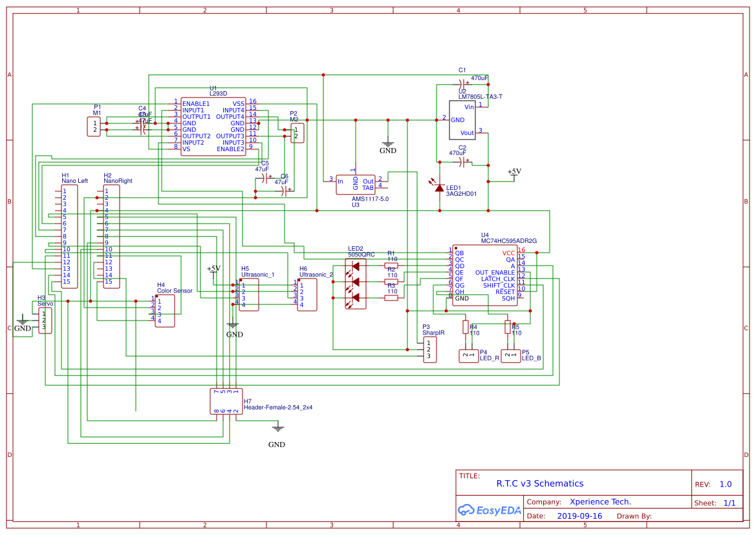Click the NanoRight header label
756x535 pixels.
[118, 181]
